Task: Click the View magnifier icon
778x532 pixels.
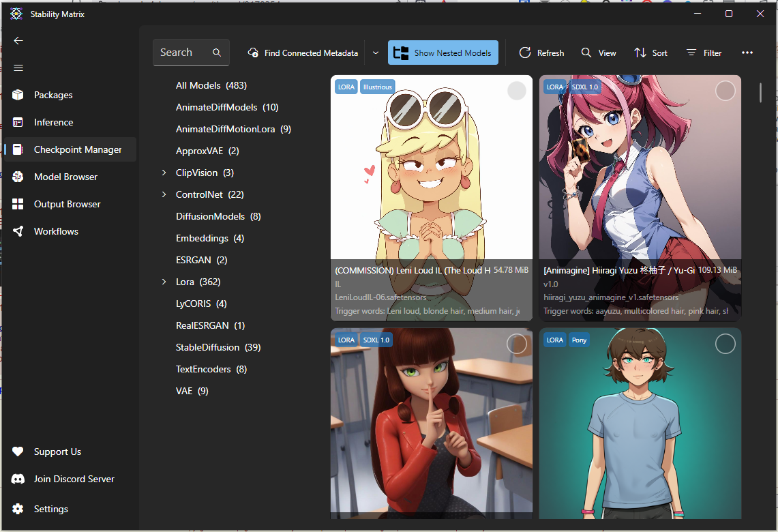Action: 586,53
